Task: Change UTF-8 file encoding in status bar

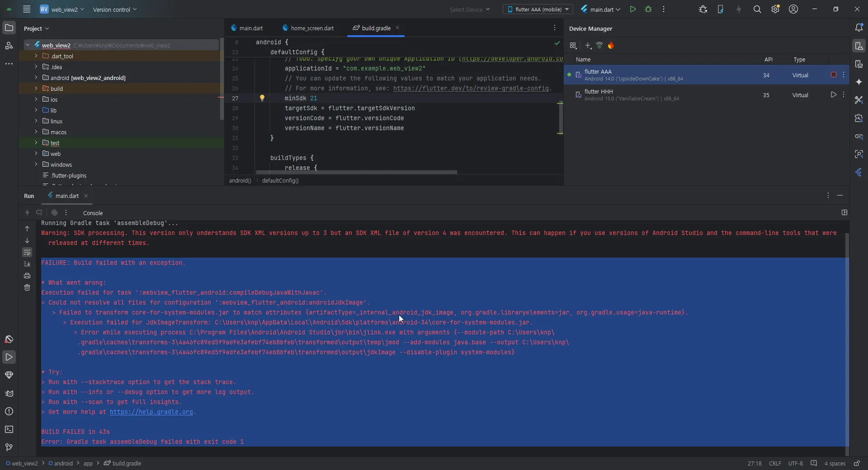Action: (x=796, y=463)
